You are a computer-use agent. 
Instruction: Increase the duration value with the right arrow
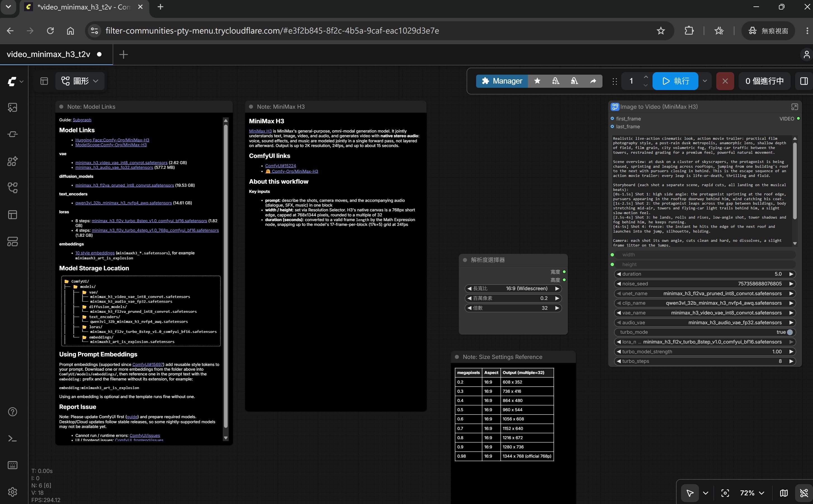pos(791,274)
